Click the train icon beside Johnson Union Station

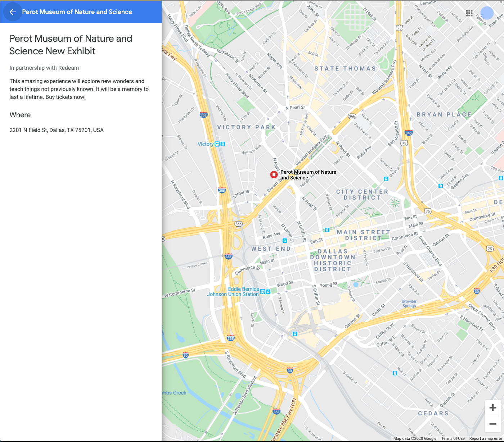coord(263,292)
